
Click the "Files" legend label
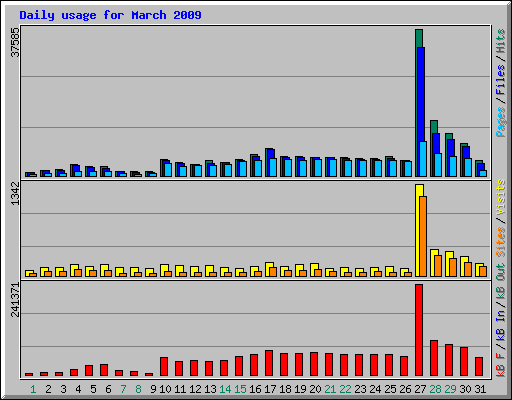pyautogui.click(x=500, y=80)
